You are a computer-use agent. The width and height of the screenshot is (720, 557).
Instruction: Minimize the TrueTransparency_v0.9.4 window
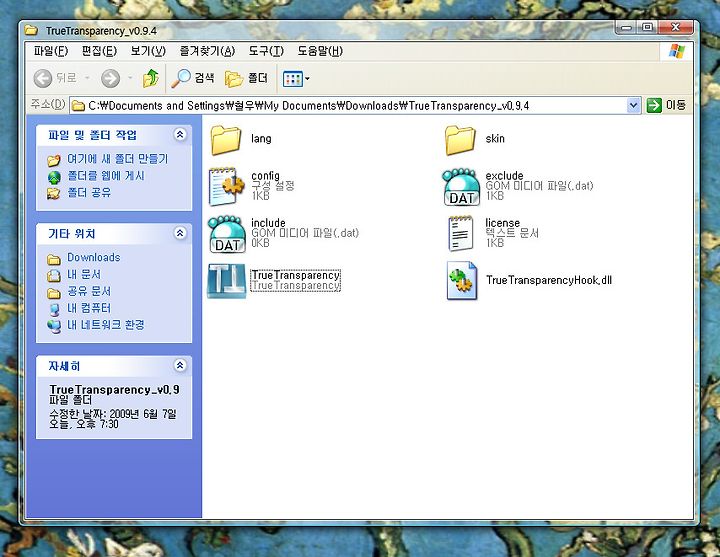tap(626, 28)
